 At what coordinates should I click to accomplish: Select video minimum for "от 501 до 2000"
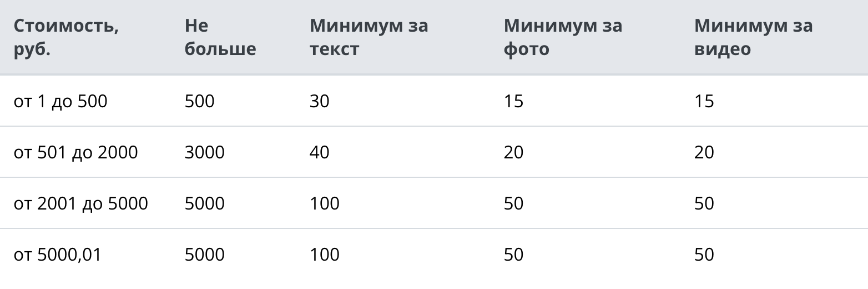[704, 152]
